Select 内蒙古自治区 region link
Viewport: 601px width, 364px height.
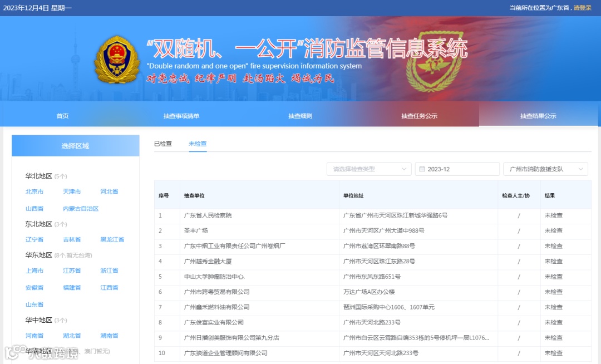click(x=81, y=209)
